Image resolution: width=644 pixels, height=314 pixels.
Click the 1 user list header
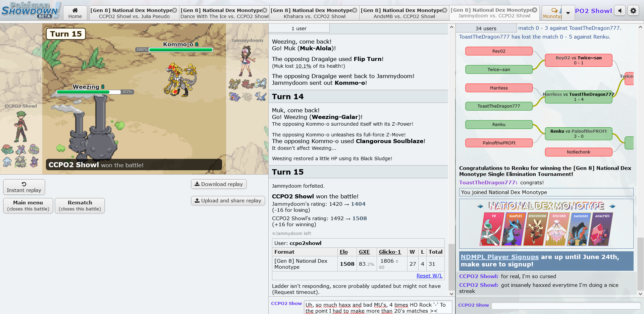[x=299, y=28]
